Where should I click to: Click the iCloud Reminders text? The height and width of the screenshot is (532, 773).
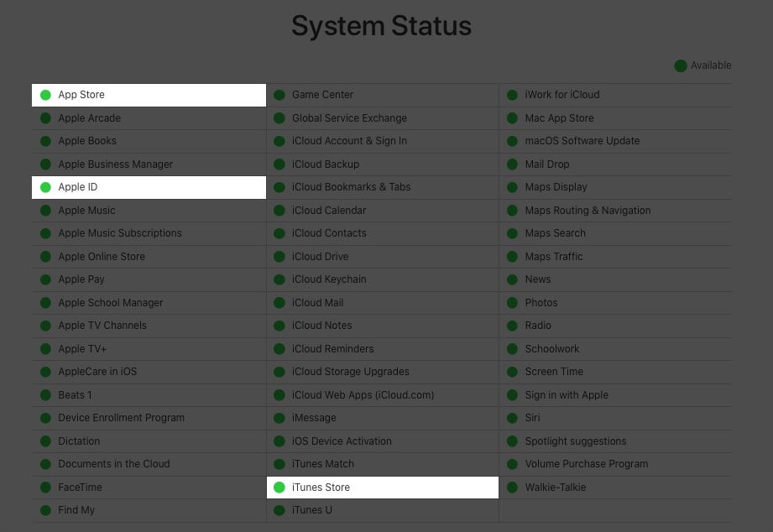pos(332,349)
